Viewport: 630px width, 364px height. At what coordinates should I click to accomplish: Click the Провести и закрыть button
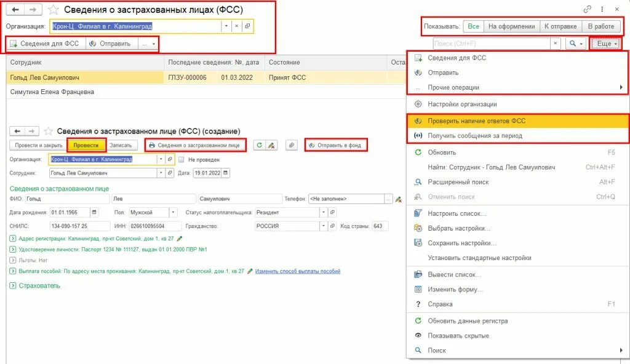point(39,145)
